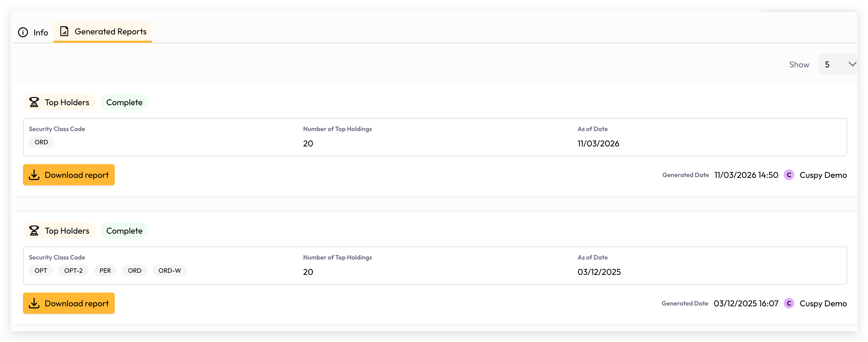
Task: Click download arrow icon for 11/03/2026 report
Action: coord(34,175)
